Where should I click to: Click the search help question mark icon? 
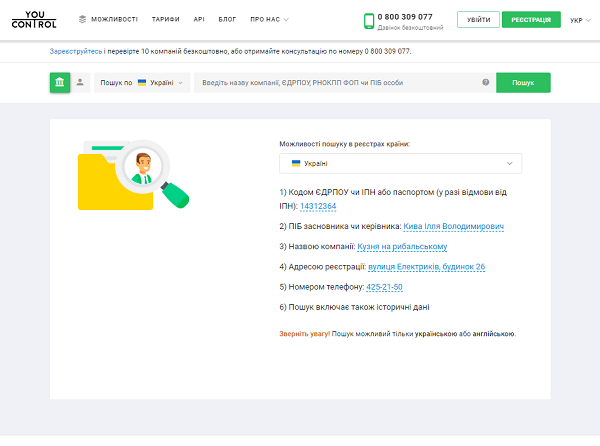[485, 83]
